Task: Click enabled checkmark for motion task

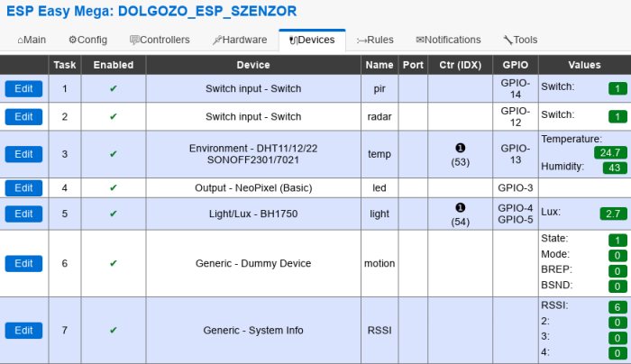Action: 114,263
